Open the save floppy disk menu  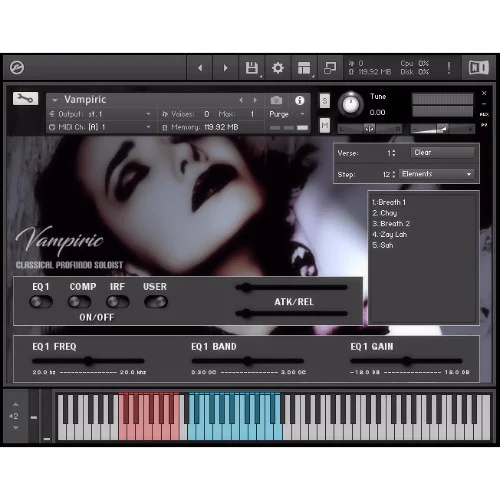(x=252, y=68)
